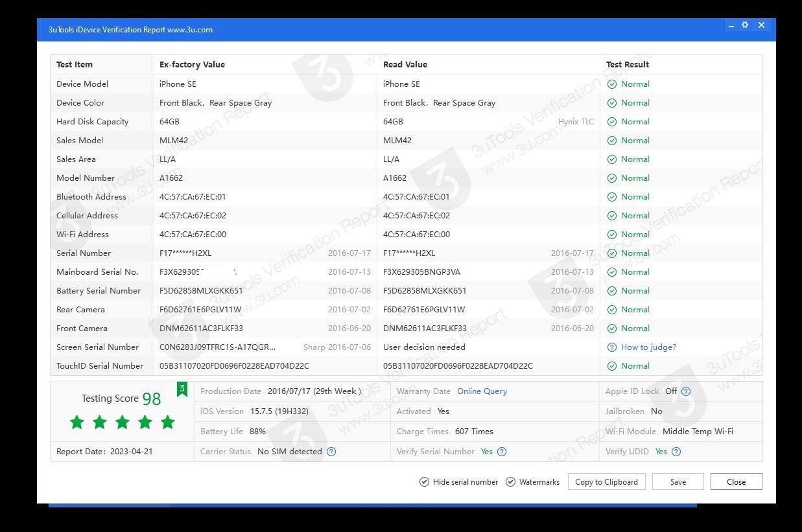The height and width of the screenshot is (532, 802).
Task: Open the How to judge? link
Action: tap(648, 347)
